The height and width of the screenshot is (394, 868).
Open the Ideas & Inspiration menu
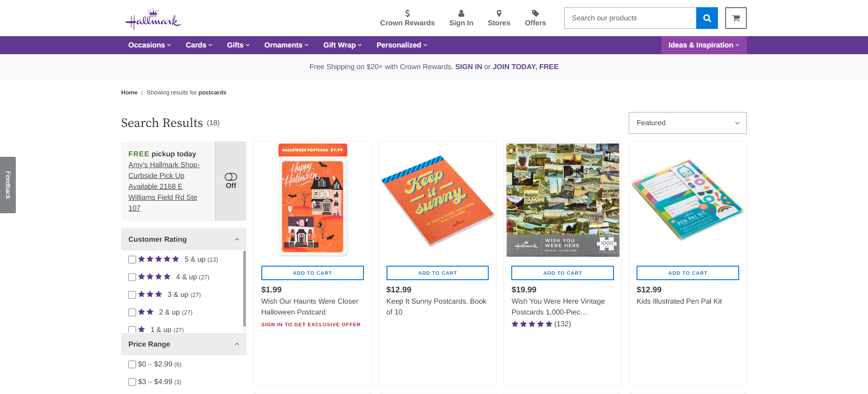coord(703,45)
